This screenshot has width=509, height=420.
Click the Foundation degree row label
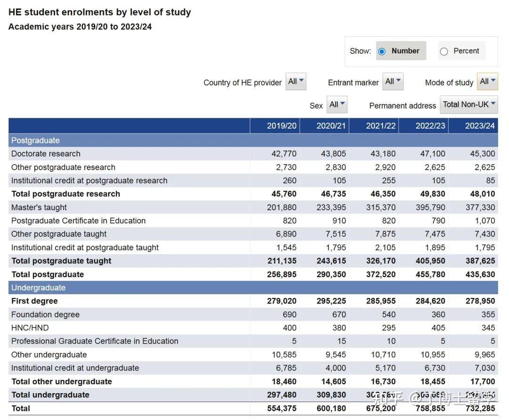pos(45,314)
